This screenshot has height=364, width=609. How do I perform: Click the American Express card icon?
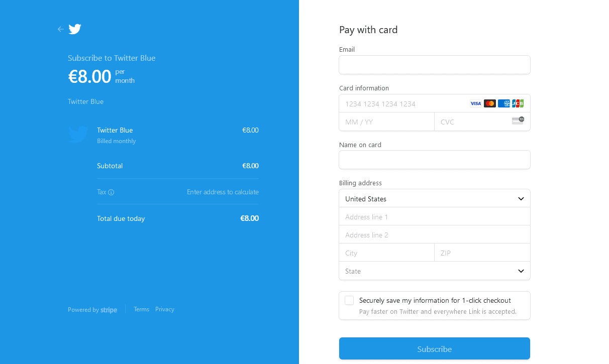503,103
